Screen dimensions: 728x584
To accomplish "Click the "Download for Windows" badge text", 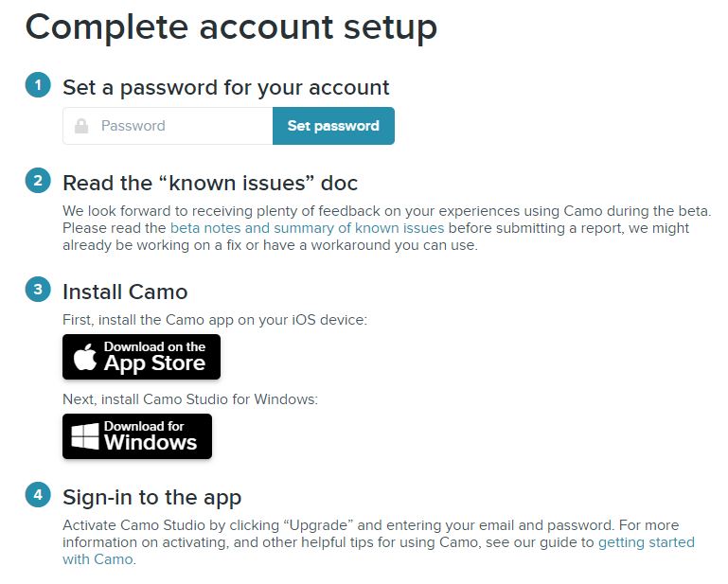I will point(151,435).
